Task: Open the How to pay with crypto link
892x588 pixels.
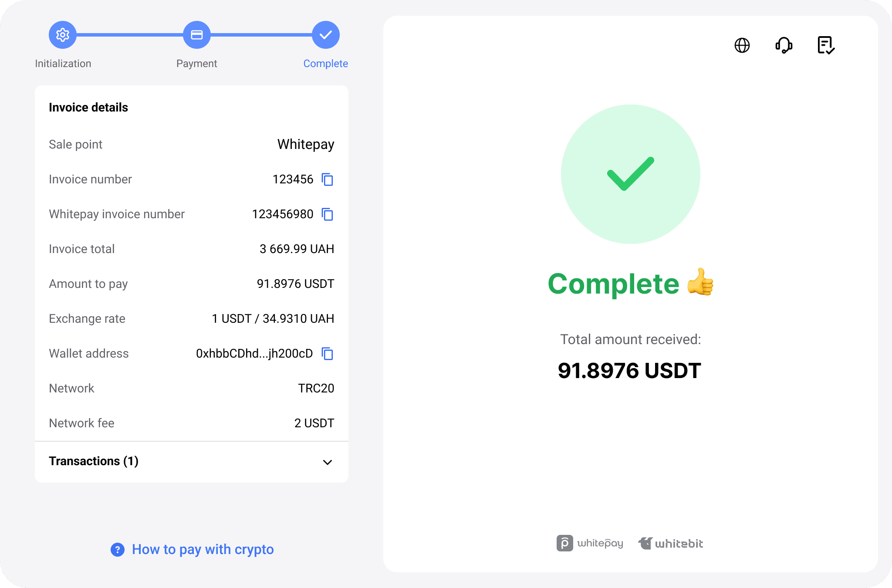Action: pos(203,550)
